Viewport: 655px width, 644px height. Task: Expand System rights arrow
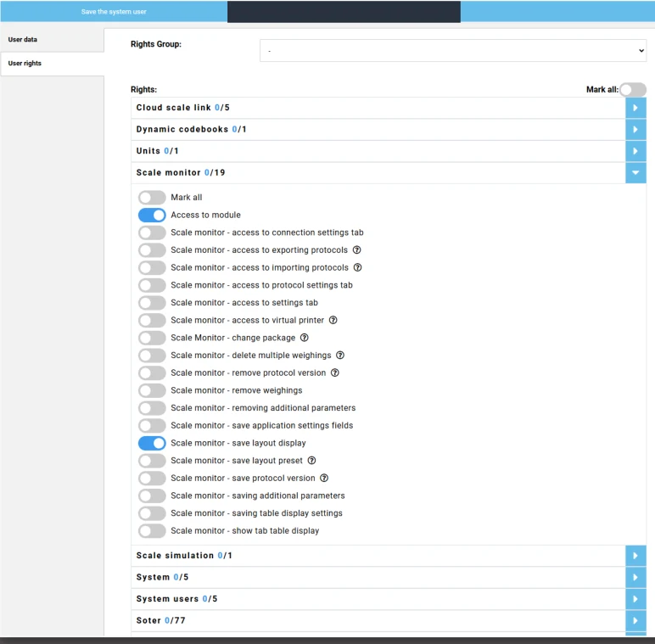point(635,577)
